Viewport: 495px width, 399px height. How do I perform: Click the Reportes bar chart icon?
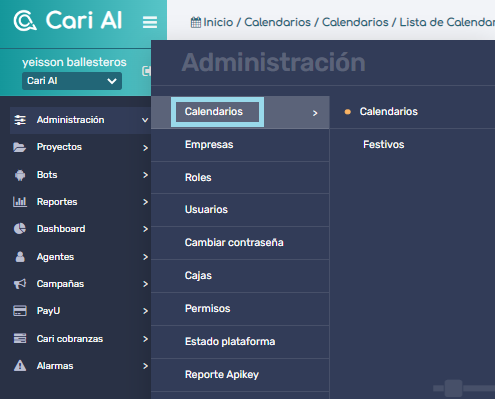tap(20, 202)
